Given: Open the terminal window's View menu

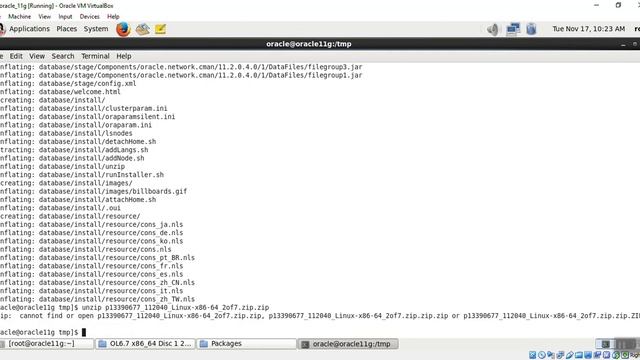Looking at the screenshot, I should click(x=37, y=56).
